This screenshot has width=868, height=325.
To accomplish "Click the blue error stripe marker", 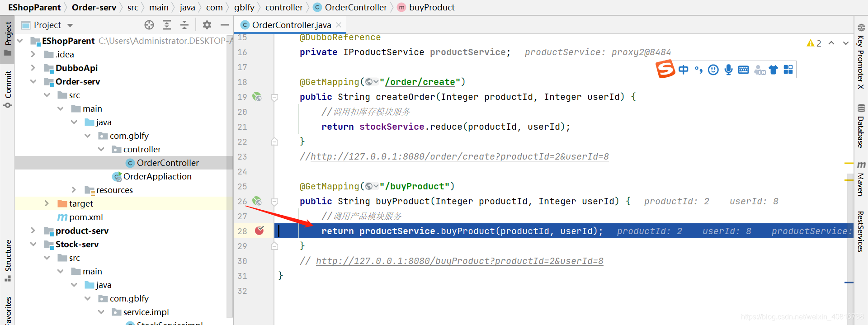I will pyautogui.click(x=849, y=283).
